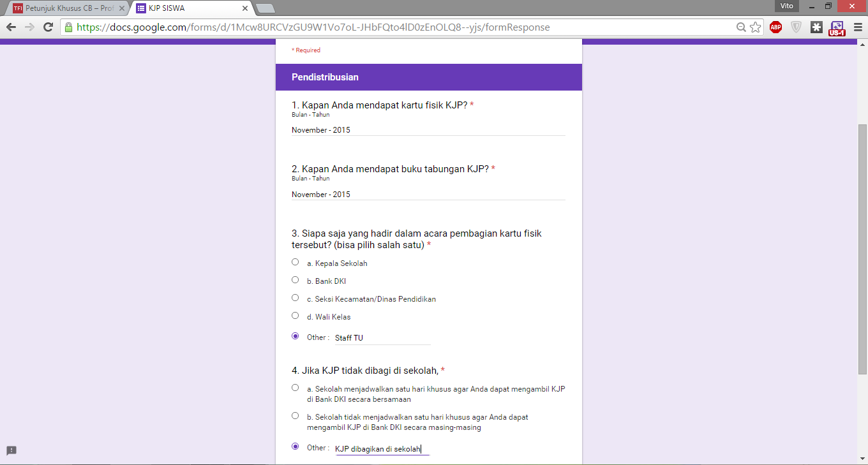Close the Petunjuk Khusus CB tab
868x465 pixels.
click(122, 8)
